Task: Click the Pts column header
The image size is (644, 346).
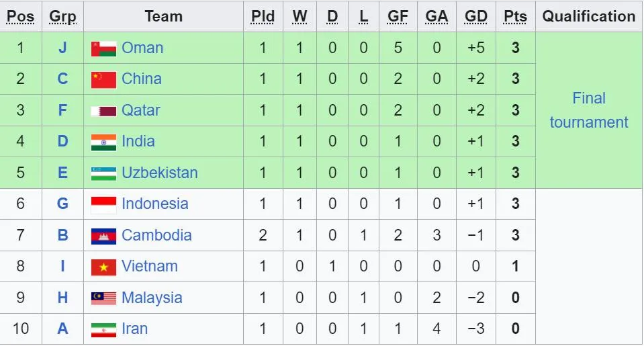Action: click(515, 16)
